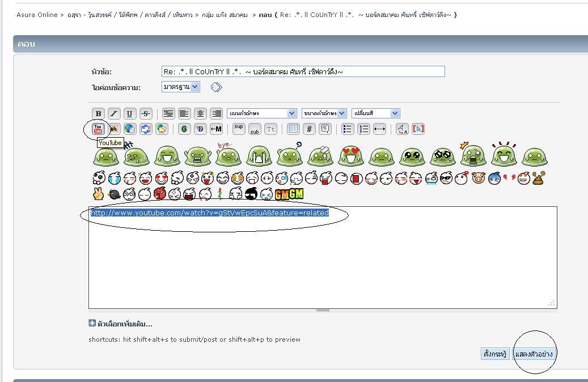Insert preformatted text block
Viewport: 588px width, 382px height.
point(168,113)
